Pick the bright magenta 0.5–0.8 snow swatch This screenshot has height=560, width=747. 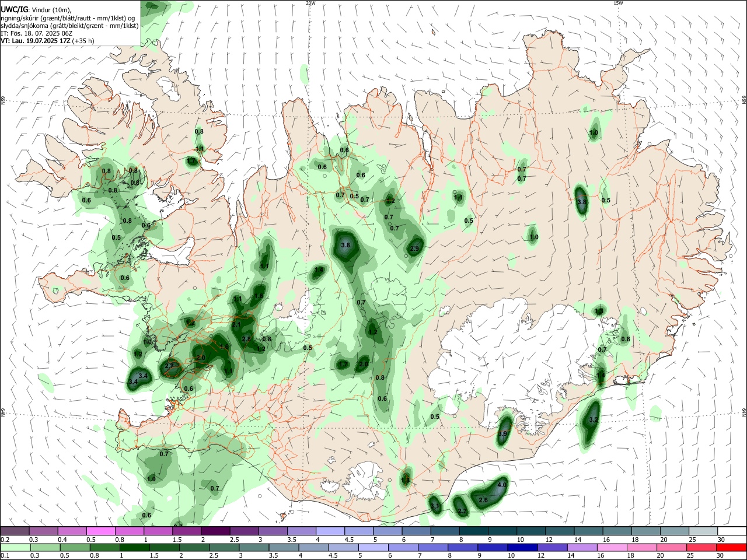(x=101, y=531)
